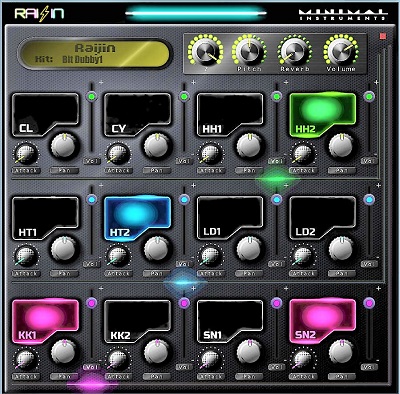Toggle the blue LED beside the HT2 pad
Viewport: 400px width, 394px height.
click(x=184, y=200)
